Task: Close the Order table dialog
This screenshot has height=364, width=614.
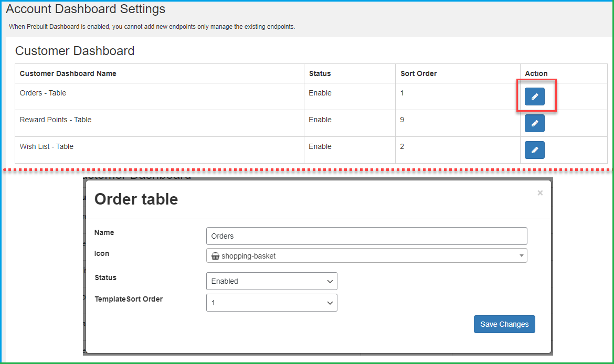Action: tap(540, 193)
